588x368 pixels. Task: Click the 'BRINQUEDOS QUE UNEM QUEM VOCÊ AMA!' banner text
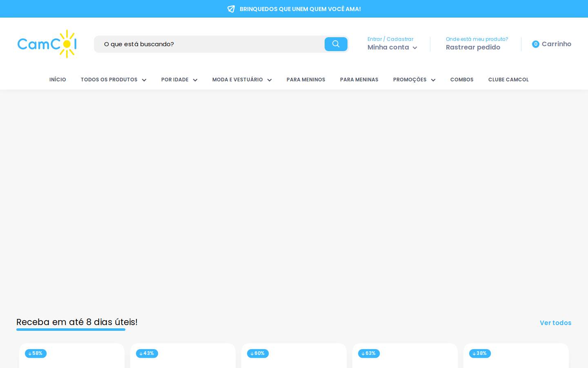[300, 9]
